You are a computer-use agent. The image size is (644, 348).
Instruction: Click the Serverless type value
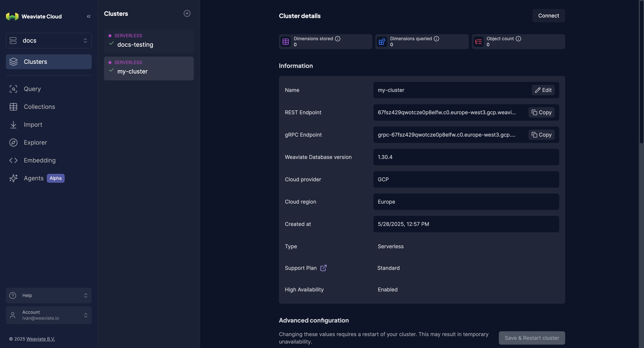(391, 246)
